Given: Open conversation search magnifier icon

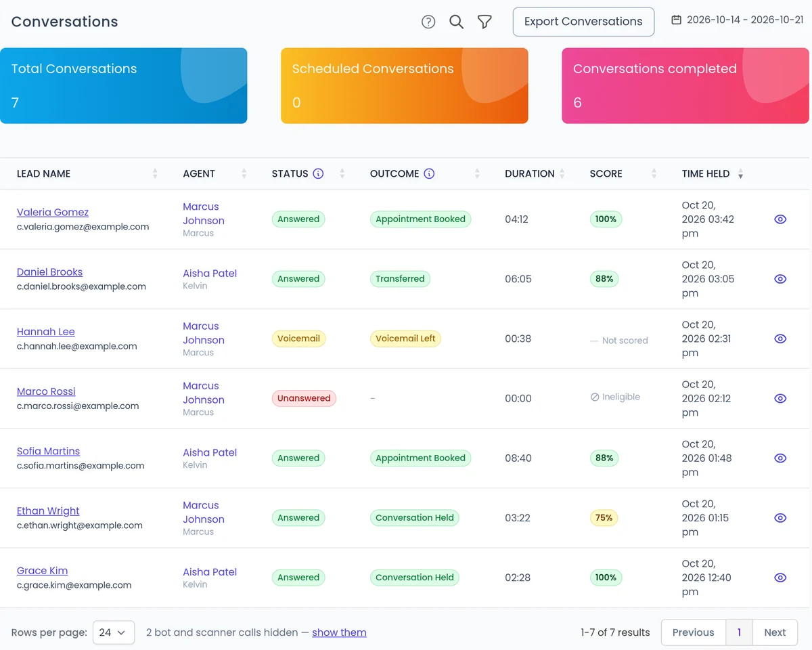Looking at the screenshot, I should pyautogui.click(x=457, y=22).
